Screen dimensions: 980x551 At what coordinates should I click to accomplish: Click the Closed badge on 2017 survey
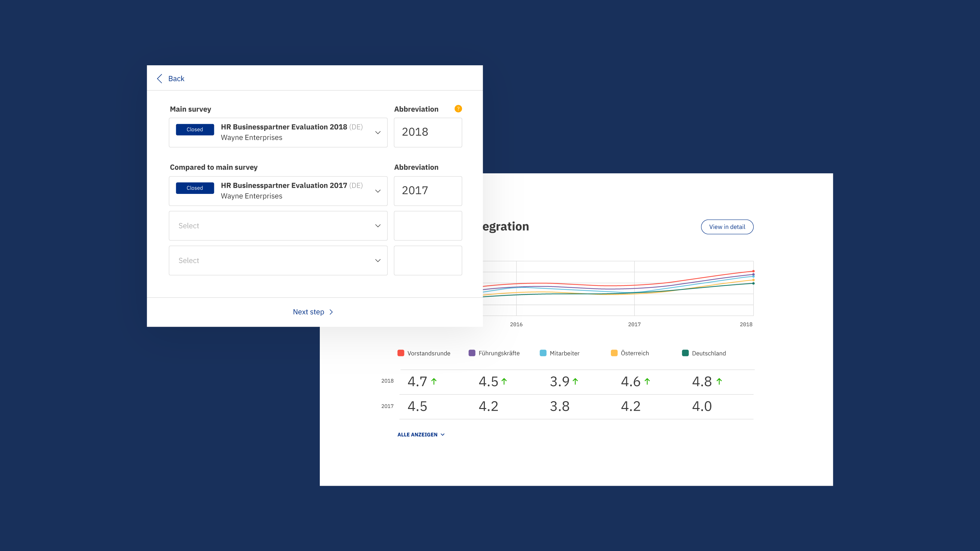tap(195, 188)
